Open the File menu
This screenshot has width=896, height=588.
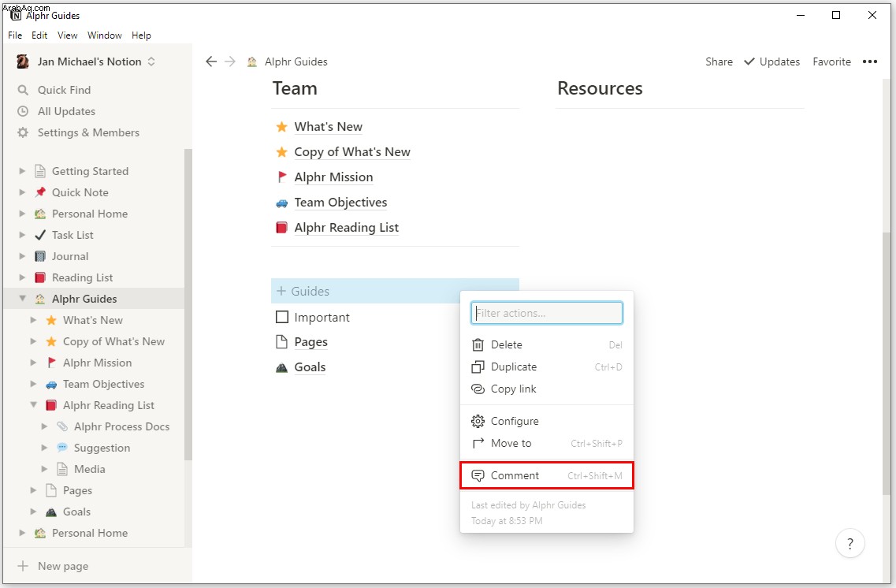[15, 35]
